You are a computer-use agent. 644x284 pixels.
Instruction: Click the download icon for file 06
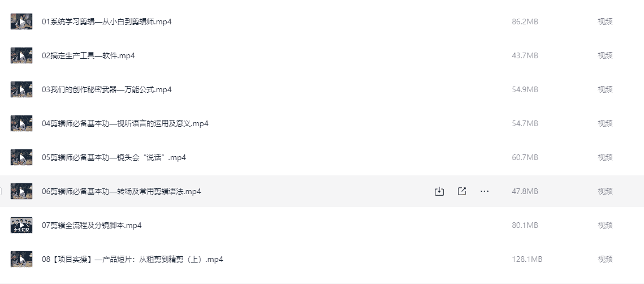pos(439,191)
